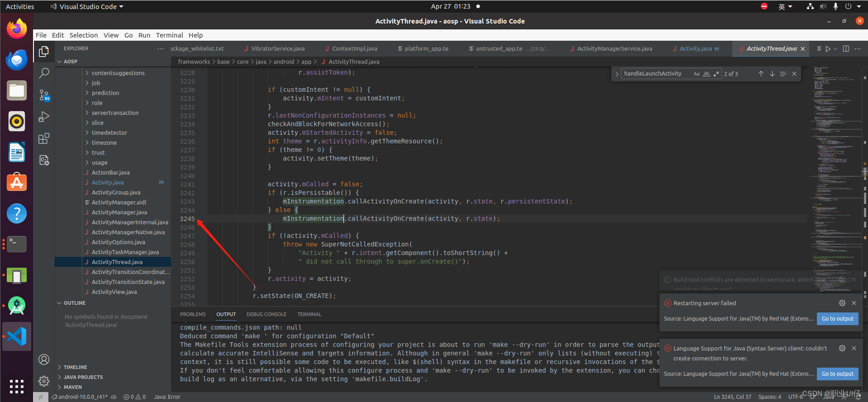Launch Thunderbird from the dock

point(17,60)
